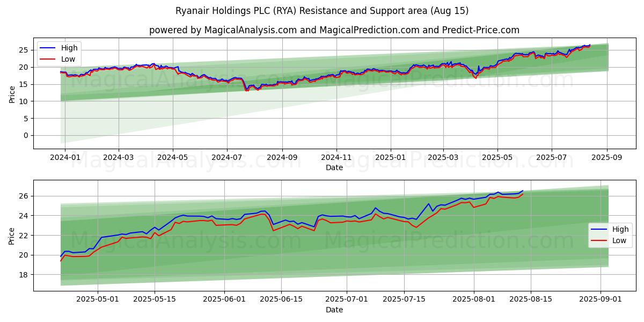Screen dimensions: 644x322
Task: Click the chart title "Ryanair Holdings PLC (RYA) Resistance and Support area (Aug 15)"
Action: (x=322, y=11)
